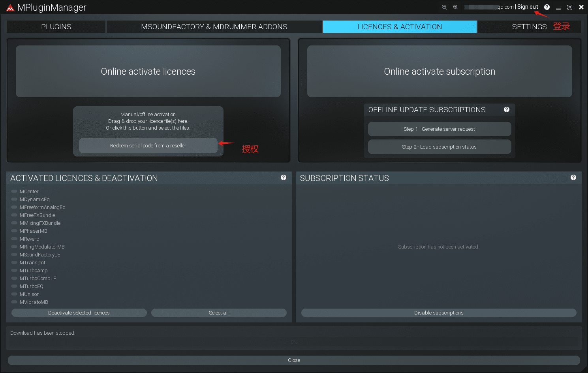Toggle the MTurboAmp licence selection
Screen dimensions: 588x373
pyautogui.click(x=14, y=270)
